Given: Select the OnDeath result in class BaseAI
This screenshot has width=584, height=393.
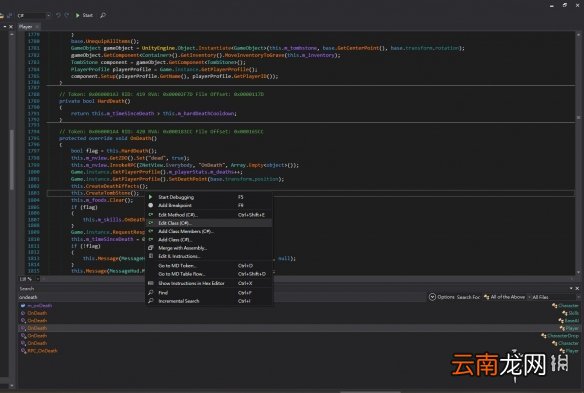Looking at the screenshot, I should pyautogui.click(x=300, y=320).
